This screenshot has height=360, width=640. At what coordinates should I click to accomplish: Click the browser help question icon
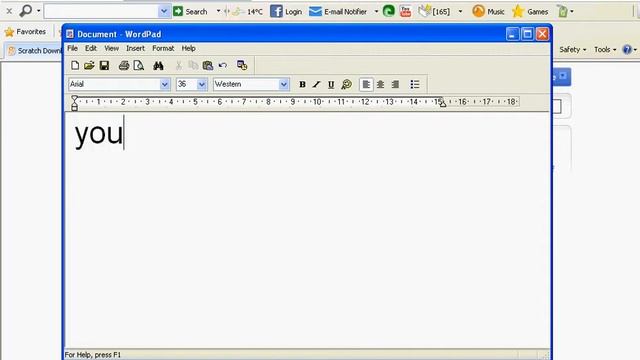point(627,49)
